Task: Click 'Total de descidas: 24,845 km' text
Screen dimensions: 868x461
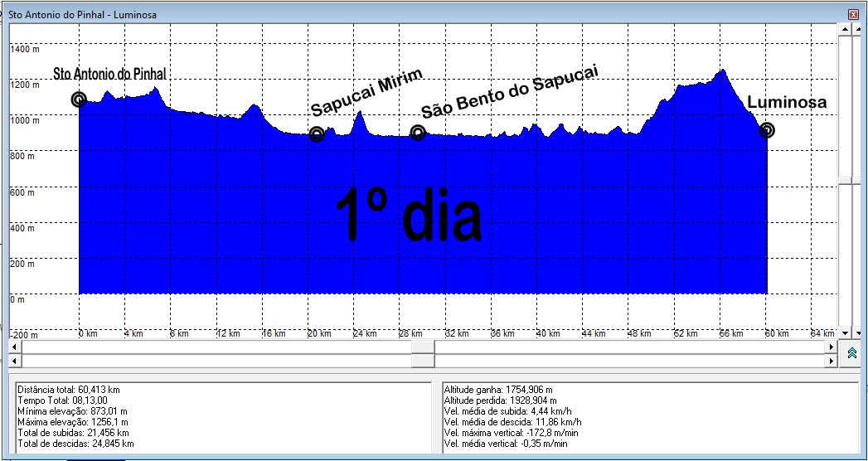Action: [x=75, y=444]
